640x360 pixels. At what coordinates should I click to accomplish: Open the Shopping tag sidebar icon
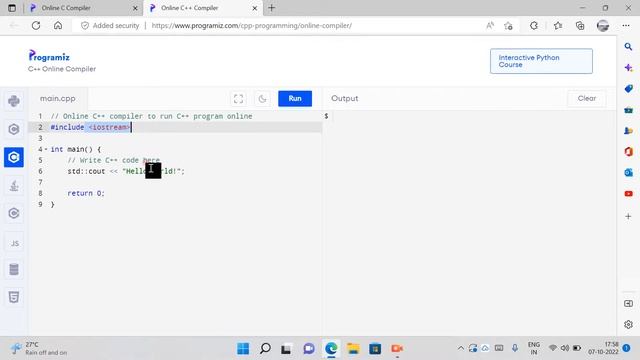pyautogui.click(x=629, y=89)
